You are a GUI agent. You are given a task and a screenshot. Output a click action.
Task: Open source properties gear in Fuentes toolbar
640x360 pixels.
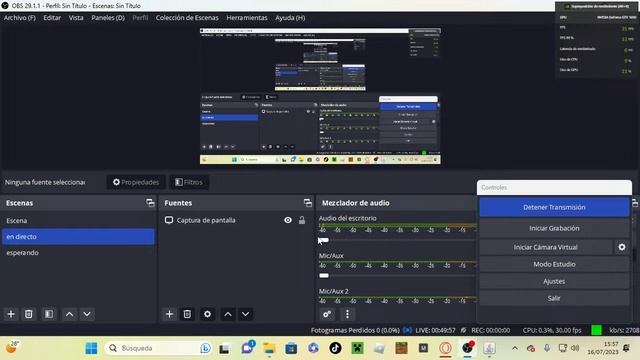[x=207, y=314]
